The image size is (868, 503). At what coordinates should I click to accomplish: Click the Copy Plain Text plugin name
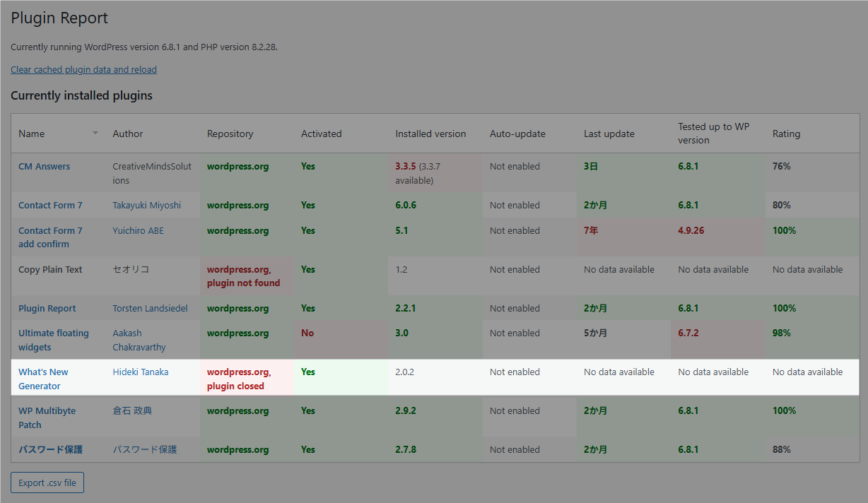50,270
